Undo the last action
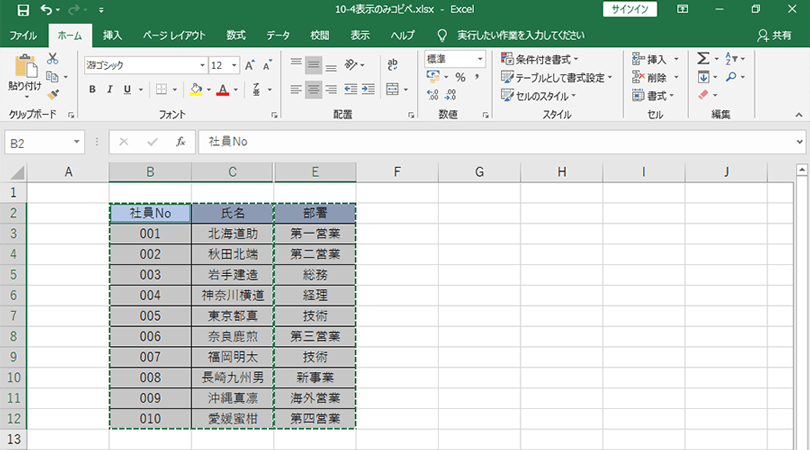The image size is (810, 450). pyautogui.click(x=46, y=9)
